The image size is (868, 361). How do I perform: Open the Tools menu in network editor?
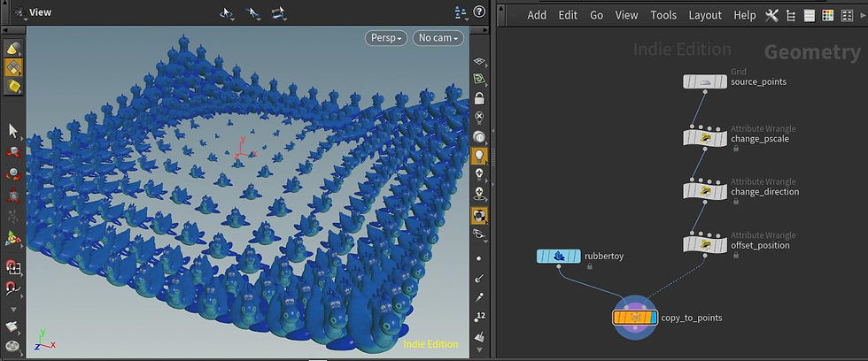pos(663,15)
